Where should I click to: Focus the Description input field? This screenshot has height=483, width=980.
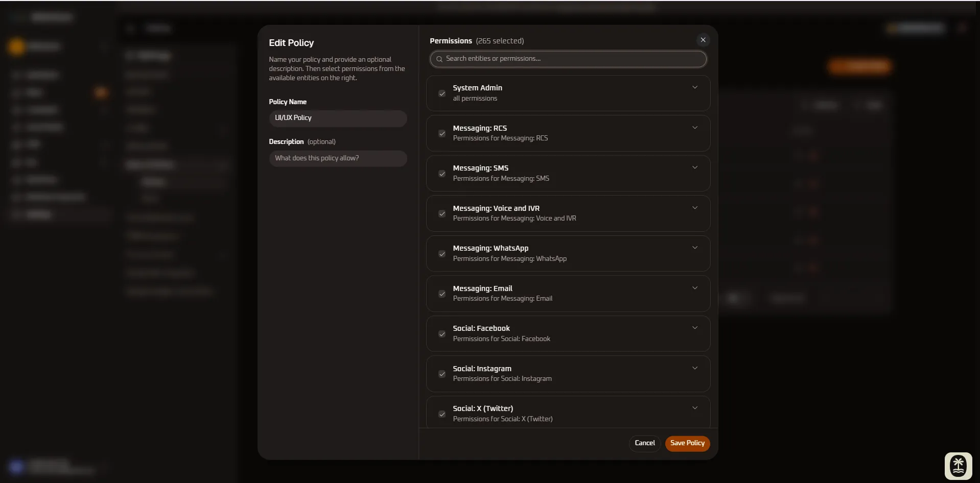[338, 158]
